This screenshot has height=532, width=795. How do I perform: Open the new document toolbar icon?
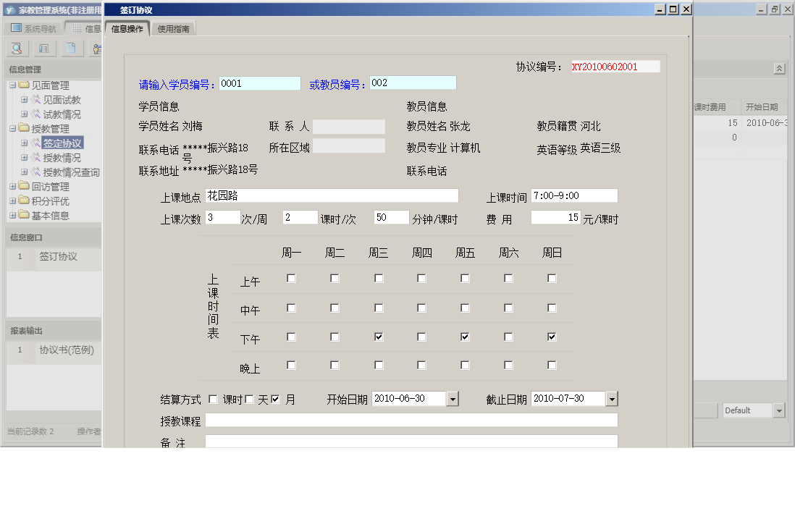[x=70, y=48]
